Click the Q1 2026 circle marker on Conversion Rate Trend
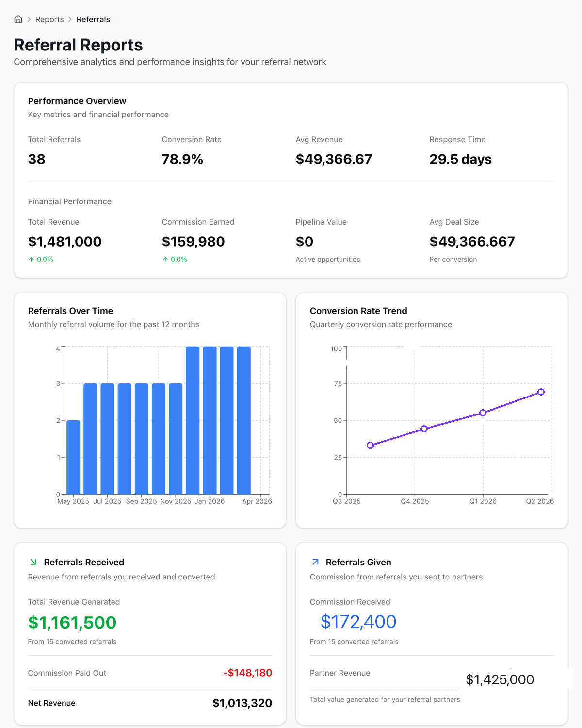Viewport: 582px width, 728px height. pos(483,413)
